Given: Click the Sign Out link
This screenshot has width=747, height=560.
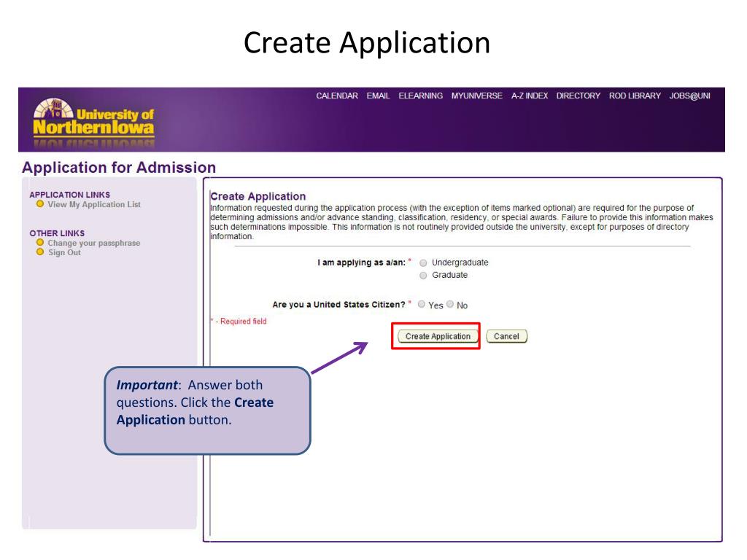Looking at the screenshot, I should pos(64,252).
